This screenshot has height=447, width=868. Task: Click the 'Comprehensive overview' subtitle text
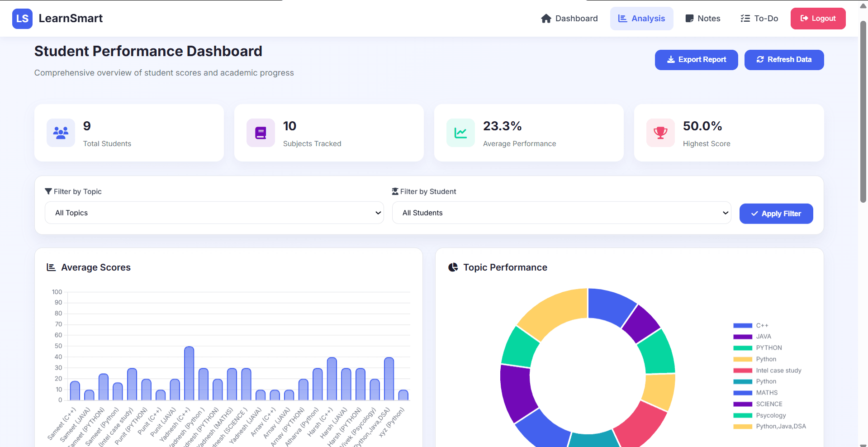[x=164, y=73]
